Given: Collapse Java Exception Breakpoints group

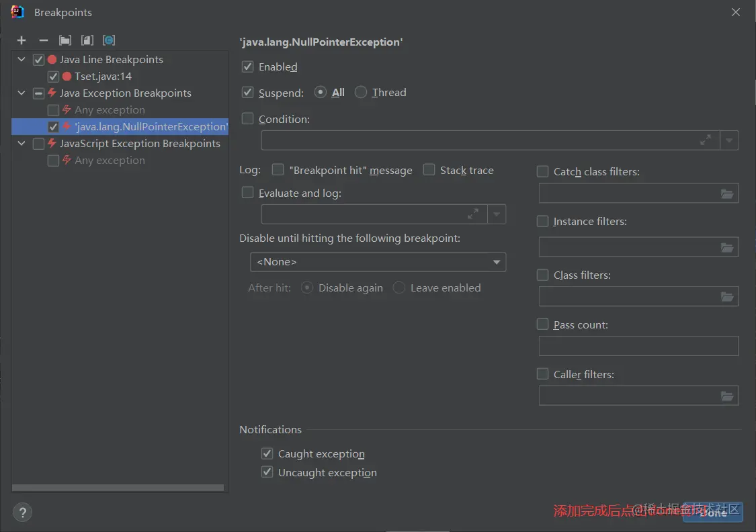Looking at the screenshot, I should click(x=22, y=93).
